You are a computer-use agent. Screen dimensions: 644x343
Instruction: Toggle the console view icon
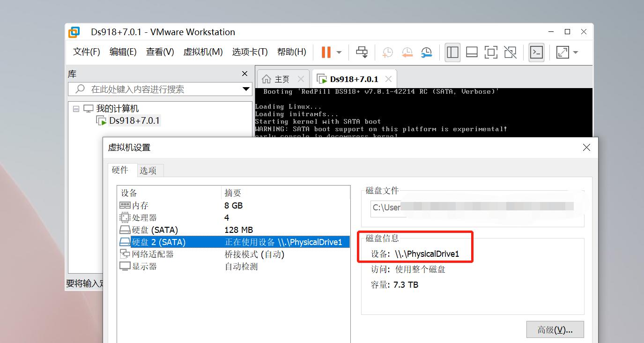536,52
